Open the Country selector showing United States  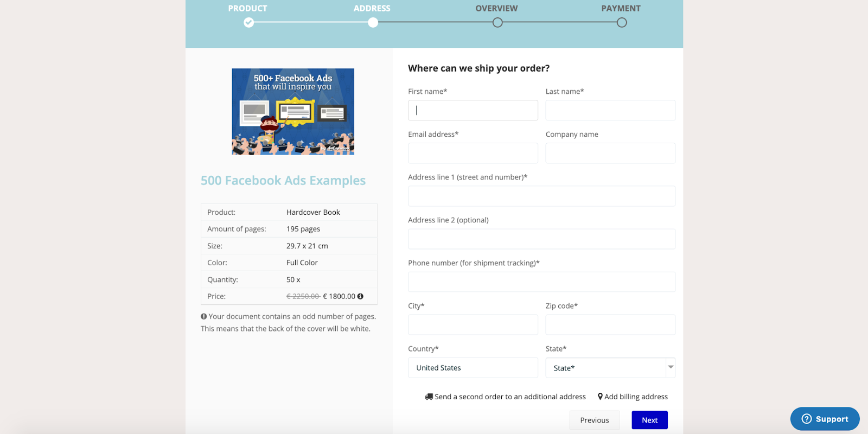pos(473,368)
